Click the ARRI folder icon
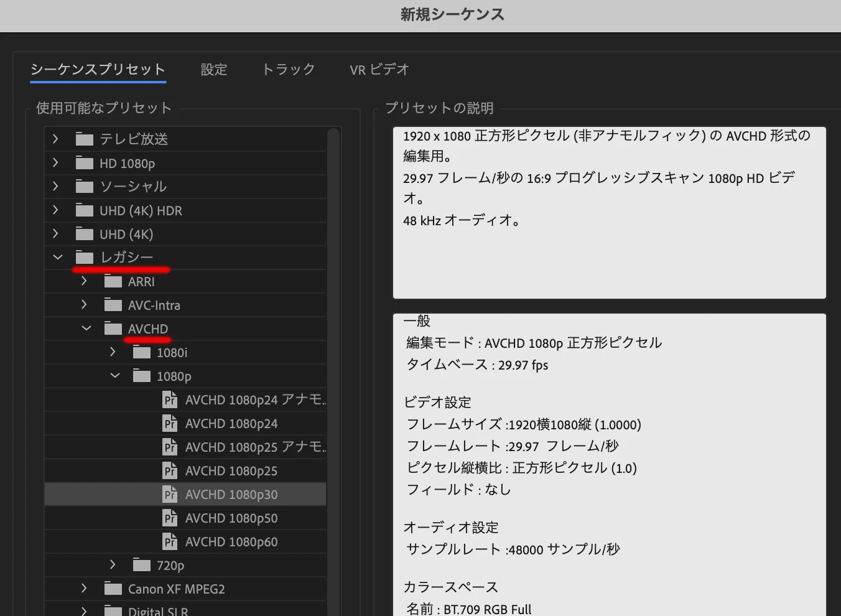 (113, 281)
